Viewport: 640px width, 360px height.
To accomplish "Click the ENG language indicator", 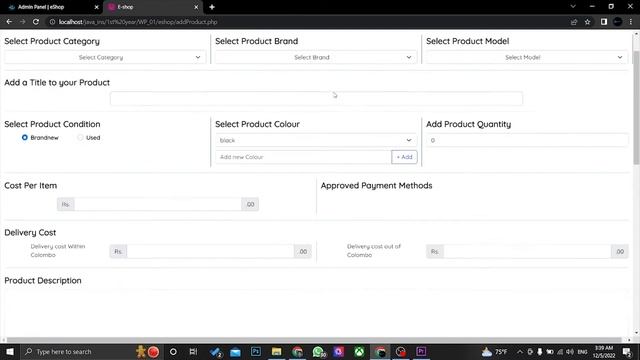I will (x=582, y=352).
